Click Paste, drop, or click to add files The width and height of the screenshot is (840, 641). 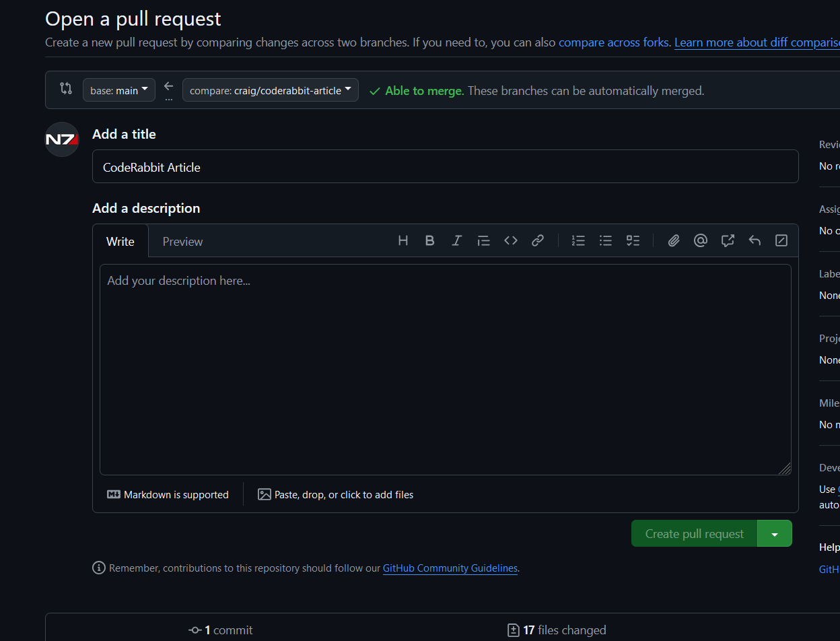335,494
